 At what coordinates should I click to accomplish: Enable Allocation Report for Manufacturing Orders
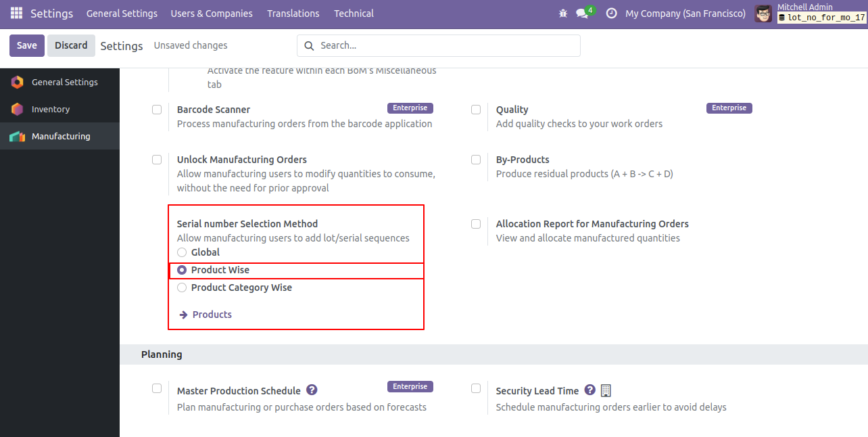(476, 224)
